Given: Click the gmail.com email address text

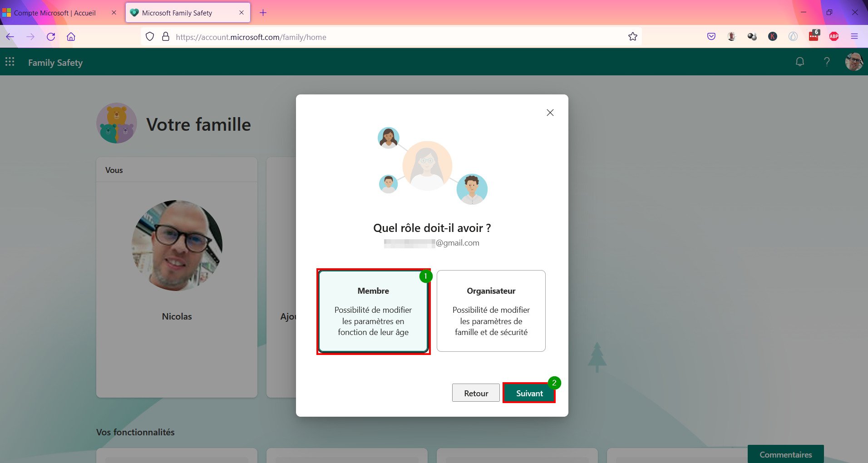Looking at the screenshot, I should coord(432,243).
